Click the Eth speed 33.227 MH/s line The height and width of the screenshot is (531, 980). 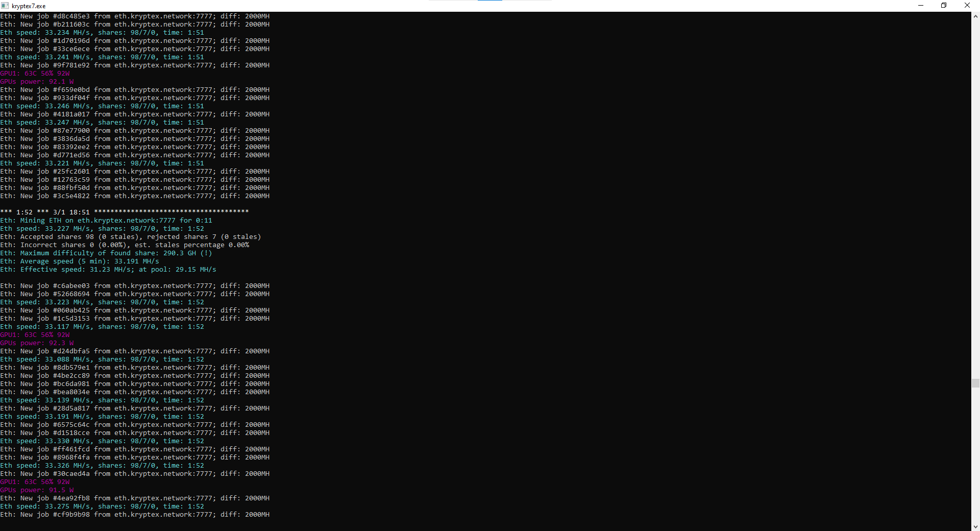tap(102, 229)
